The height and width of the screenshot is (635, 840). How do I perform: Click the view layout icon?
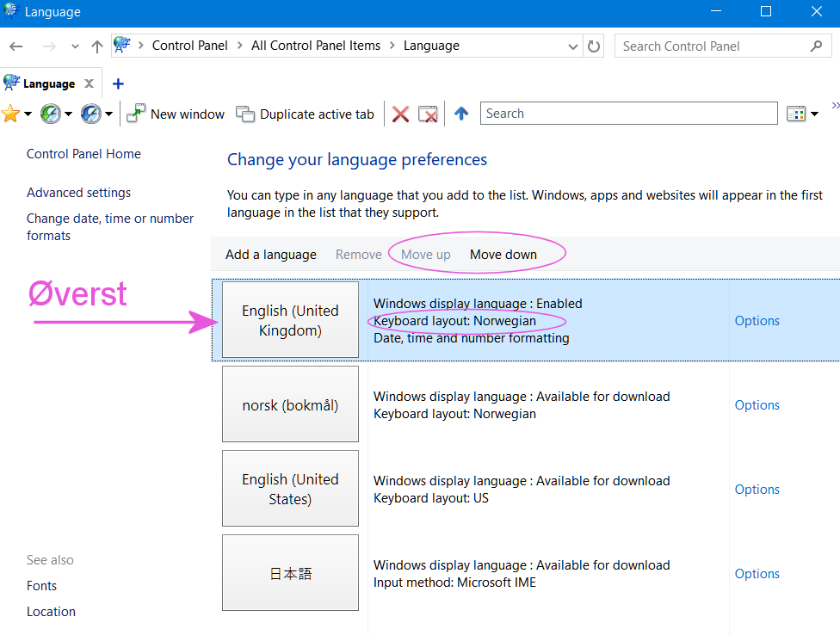pyautogui.click(x=796, y=114)
